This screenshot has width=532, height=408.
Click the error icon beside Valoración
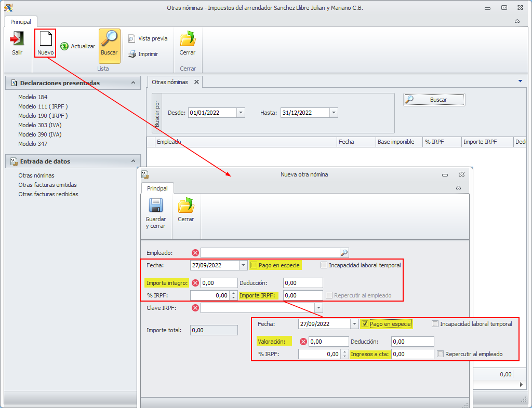click(x=303, y=342)
